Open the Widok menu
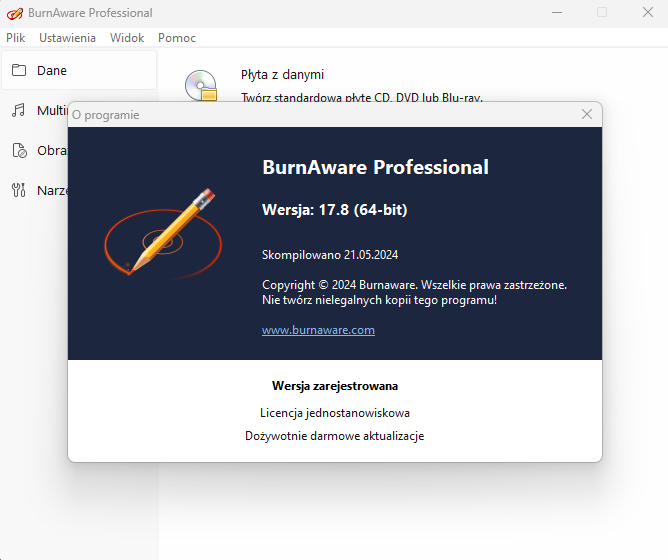This screenshot has height=560, width=668. click(x=127, y=38)
